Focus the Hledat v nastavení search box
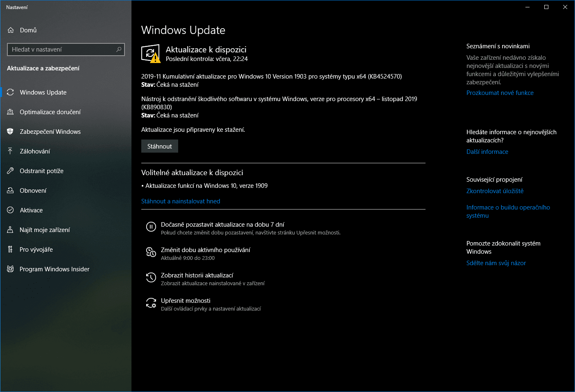 [66, 50]
